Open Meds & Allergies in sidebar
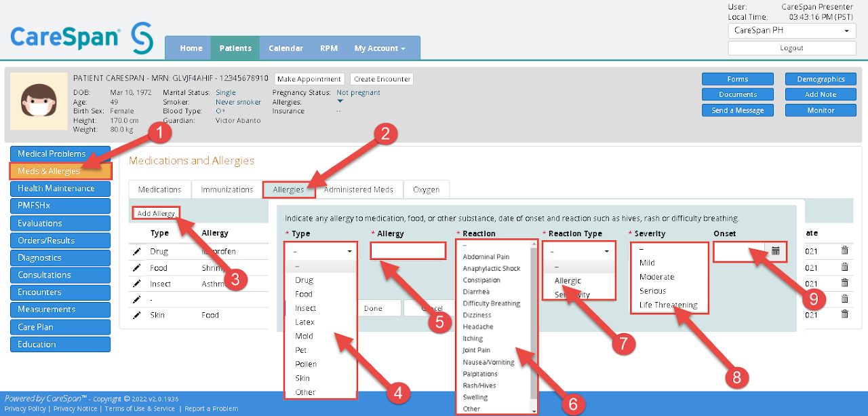Screen dimensions: 868x416 pyautogui.click(x=60, y=171)
